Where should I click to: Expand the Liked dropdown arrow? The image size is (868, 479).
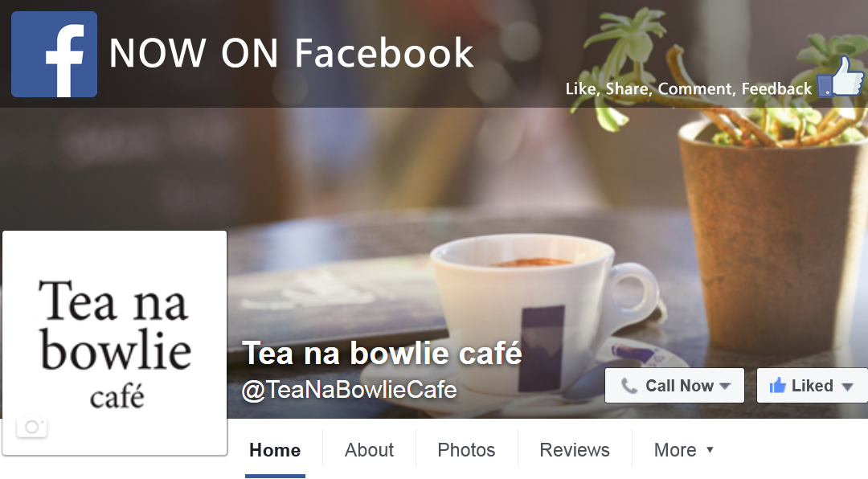[x=847, y=387]
